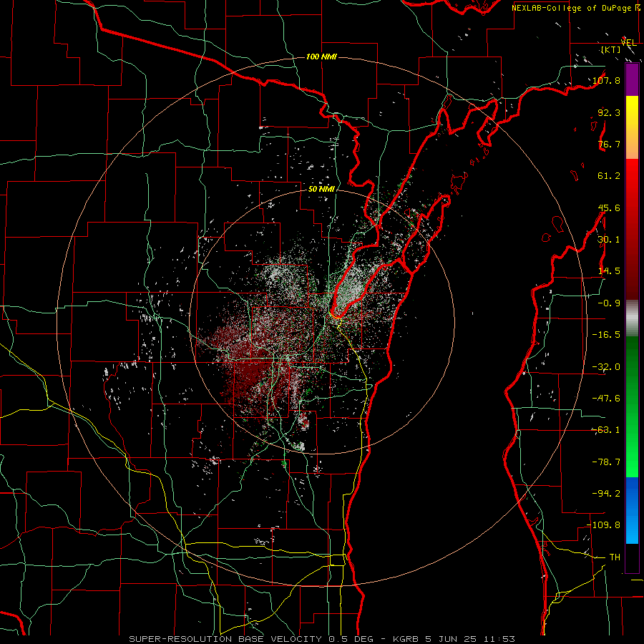Pick the gray near-zero segment of the color bar
Image resolution: width=644 pixels, height=644 pixels.
tap(632, 318)
